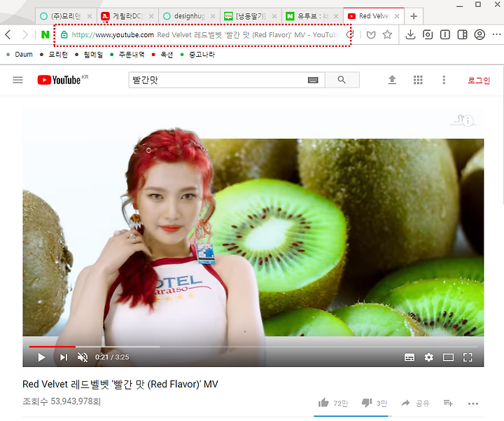Viewport: 504px width, 421px height.
Task: Enter full screen mode on the video
Action: point(468,357)
